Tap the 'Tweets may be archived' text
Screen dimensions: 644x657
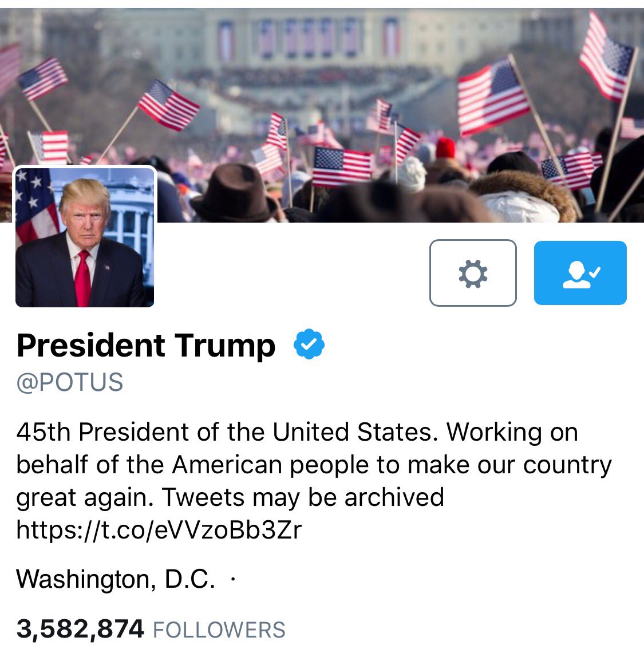coord(303,497)
